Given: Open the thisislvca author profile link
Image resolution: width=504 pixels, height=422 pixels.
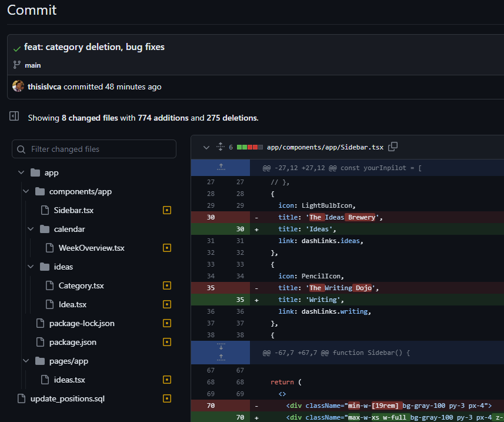Looking at the screenshot, I should click(x=45, y=87).
